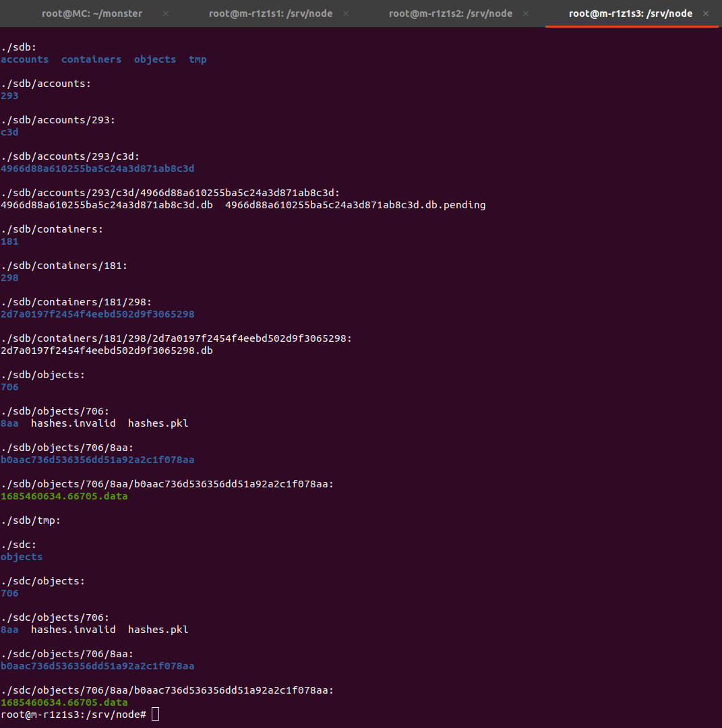722x728 pixels.
Task: Close the root@m-r1z1s3 tab
Action: tap(706, 13)
